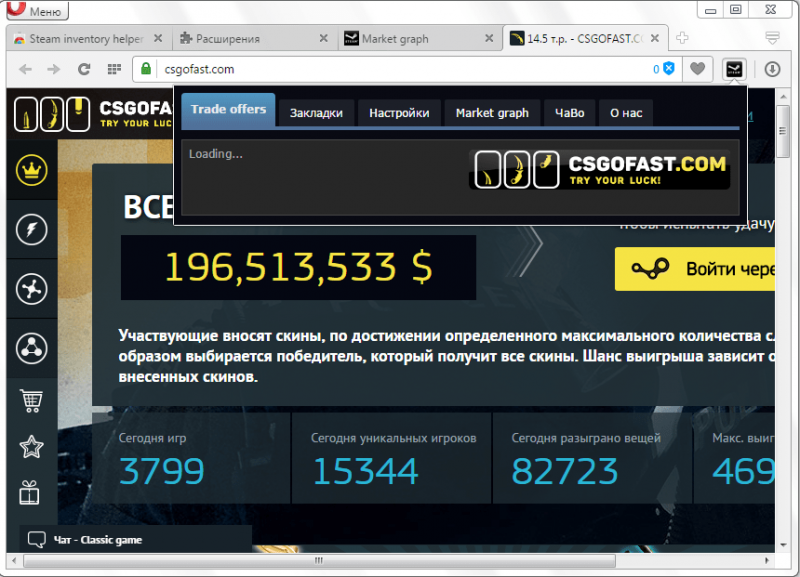Viewport: 800px width, 577px height.
Task: Close the CSGOFAST browser tab
Action: click(655, 38)
